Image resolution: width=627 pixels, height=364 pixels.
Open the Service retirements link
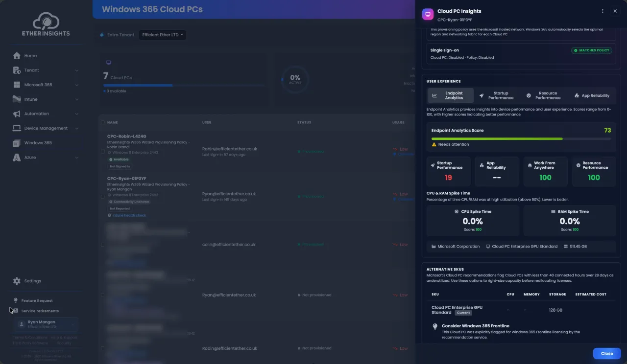[40, 311]
